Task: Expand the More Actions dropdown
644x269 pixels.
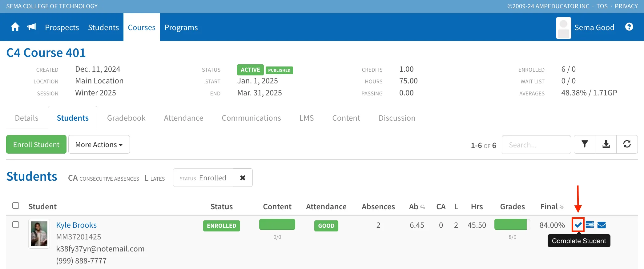Action: click(99, 144)
